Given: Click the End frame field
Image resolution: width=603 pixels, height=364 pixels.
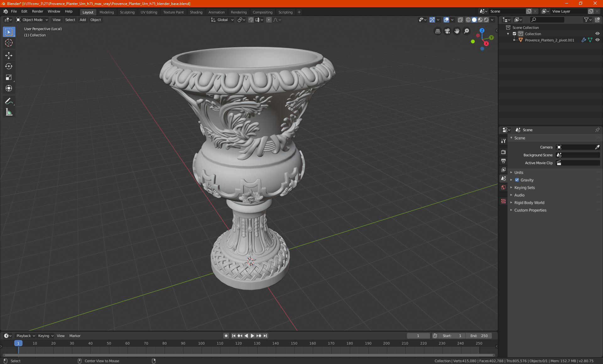Looking at the screenshot, I should (x=479, y=336).
